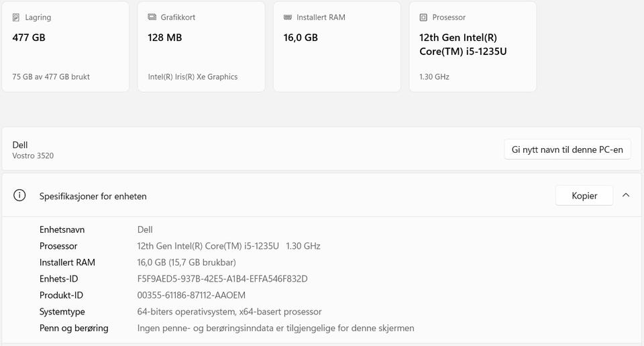Click the info icon beside Spesifikasjoner for enheten
Screen dimensions: 644x346
[19, 195]
